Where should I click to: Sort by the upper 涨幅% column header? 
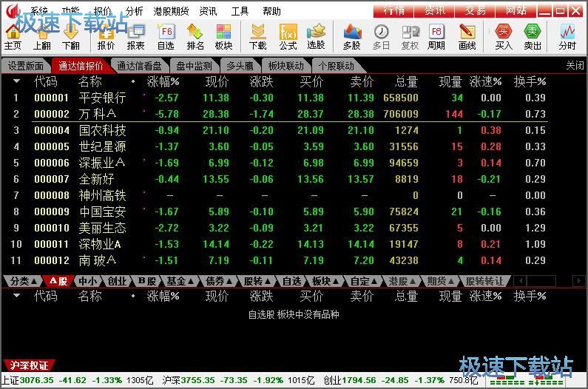coord(163,81)
